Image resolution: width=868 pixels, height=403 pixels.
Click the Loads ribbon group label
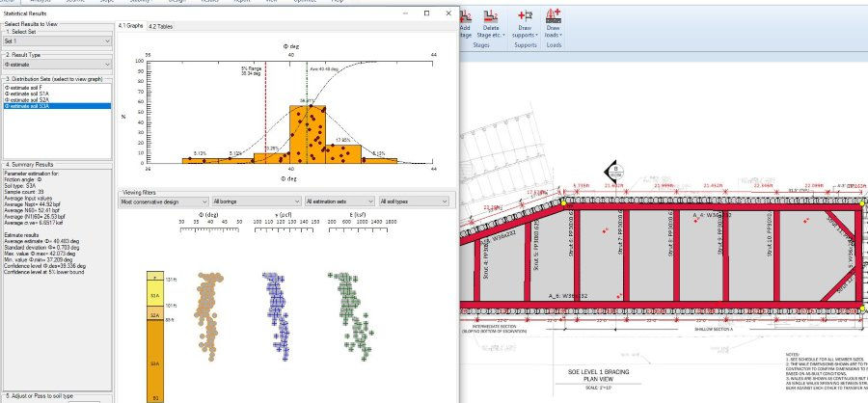point(553,45)
